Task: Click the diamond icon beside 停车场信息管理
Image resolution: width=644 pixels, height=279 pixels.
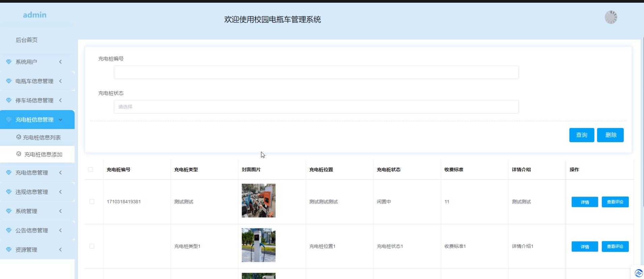Action: click(x=9, y=100)
